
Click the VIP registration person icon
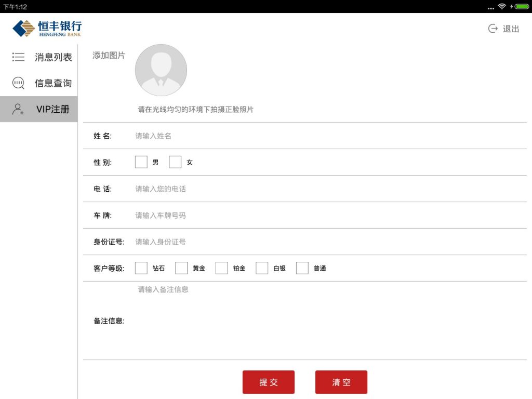pyautogui.click(x=18, y=109)
